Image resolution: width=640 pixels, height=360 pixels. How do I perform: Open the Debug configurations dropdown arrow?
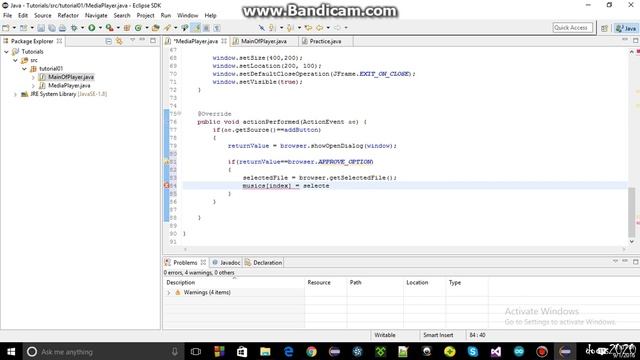tap(82, 28)
